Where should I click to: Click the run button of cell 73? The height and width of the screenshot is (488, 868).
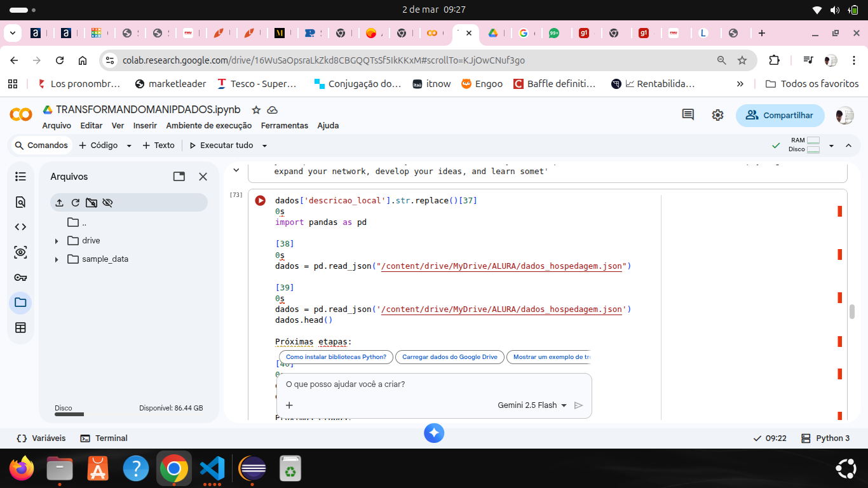tap(261, 201)
